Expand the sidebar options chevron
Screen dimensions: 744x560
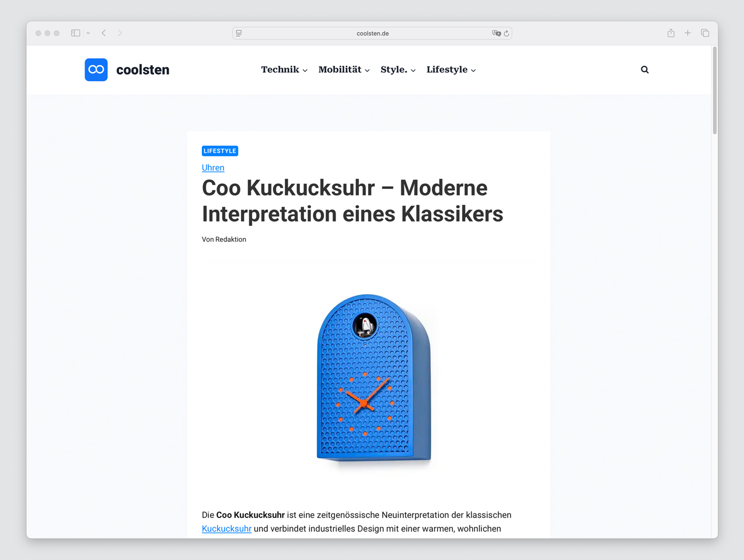tap(88, 33)
